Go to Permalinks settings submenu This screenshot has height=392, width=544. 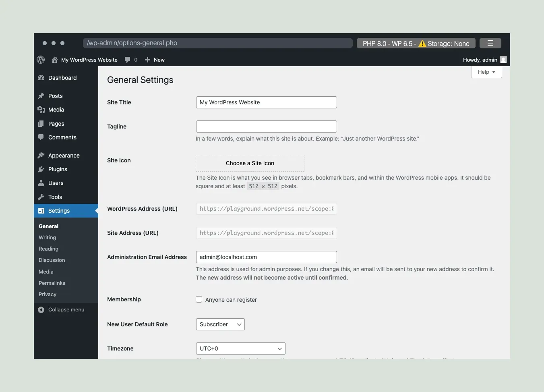click(52, 283)
